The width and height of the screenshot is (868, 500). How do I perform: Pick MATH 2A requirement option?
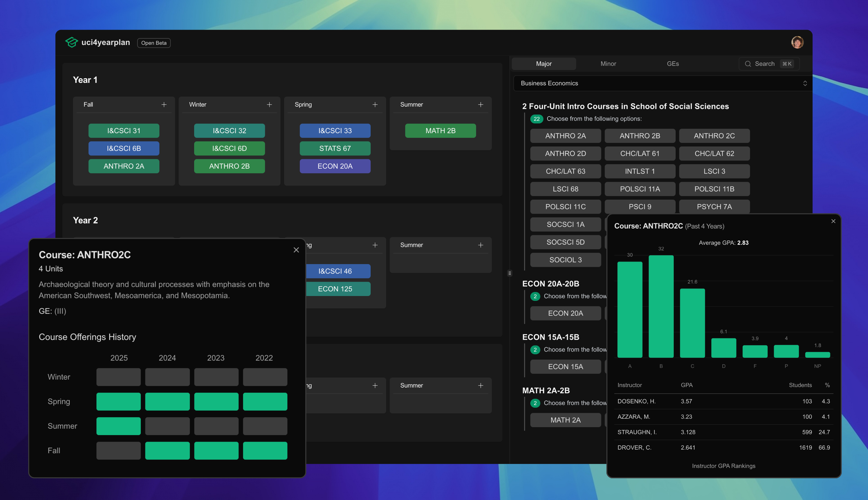tap(565, 420)
